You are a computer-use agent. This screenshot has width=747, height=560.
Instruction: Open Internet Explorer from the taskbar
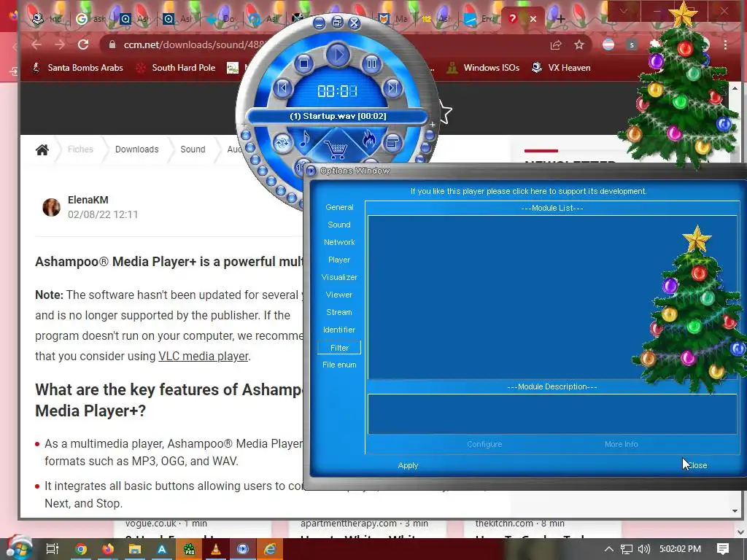(270, 549)
